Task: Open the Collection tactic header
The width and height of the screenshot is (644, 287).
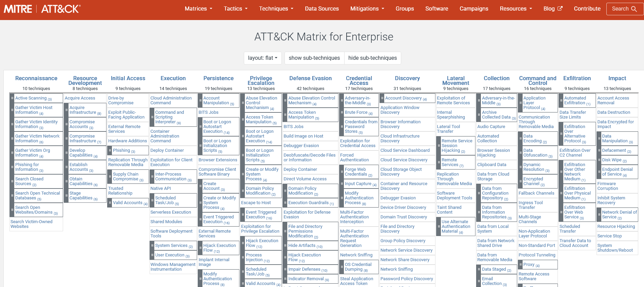Action: coord(496,78)
